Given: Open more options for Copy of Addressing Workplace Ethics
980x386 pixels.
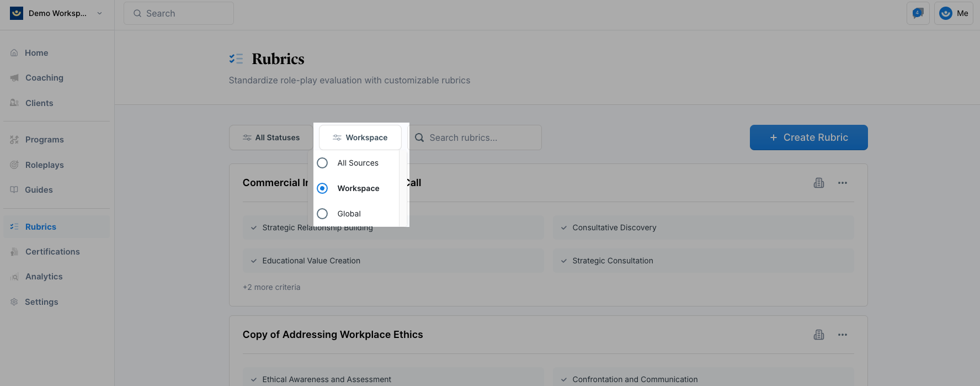Looking at the screenshot, I should 843,335.
